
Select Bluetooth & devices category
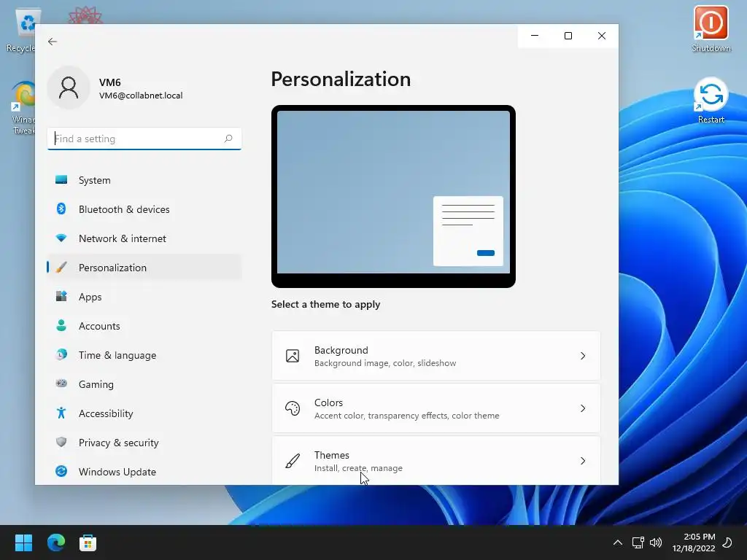(x=144, y=209)
